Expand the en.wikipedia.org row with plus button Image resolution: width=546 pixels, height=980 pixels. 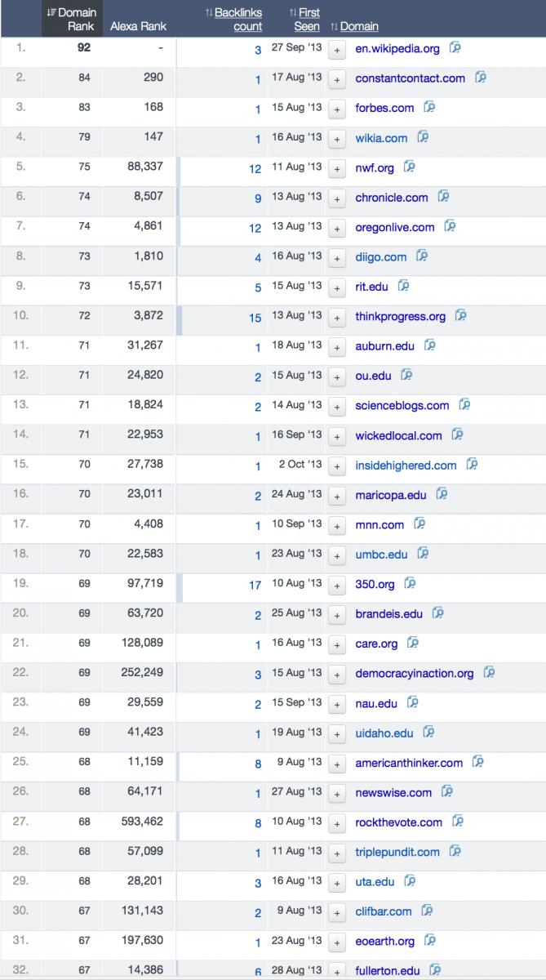[x=336, y=49]
